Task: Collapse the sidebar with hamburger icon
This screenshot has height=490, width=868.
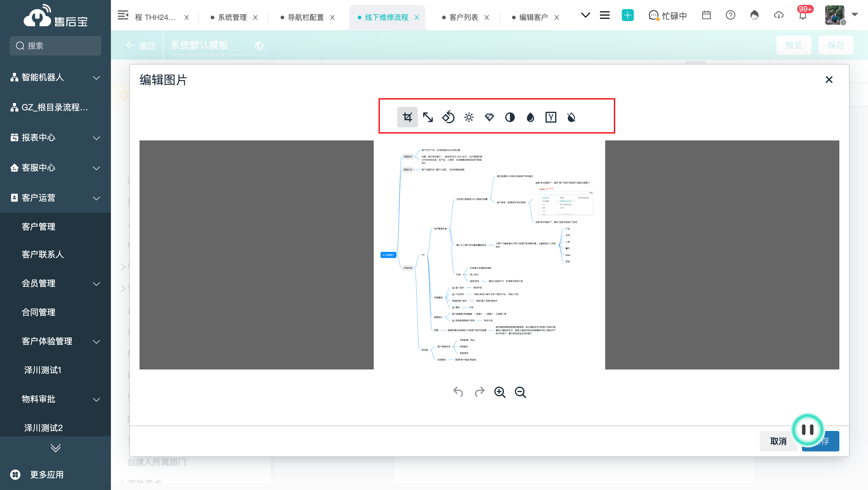Action: [123, 15]
